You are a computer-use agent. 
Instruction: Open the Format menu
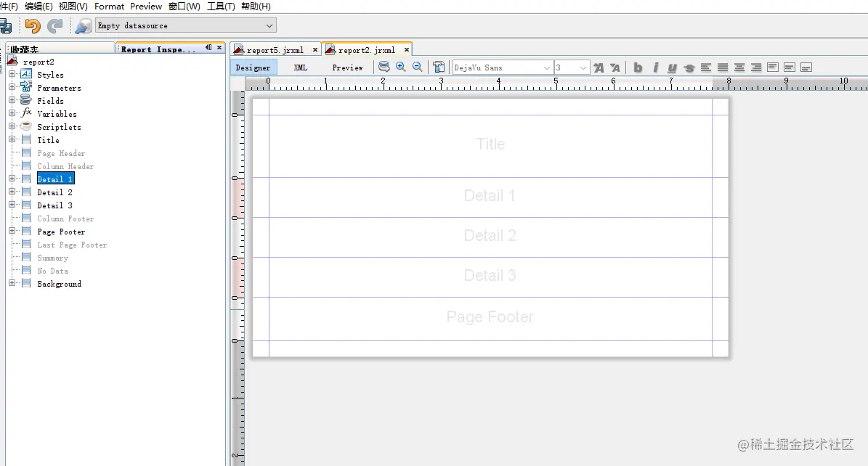pos(109,6)
